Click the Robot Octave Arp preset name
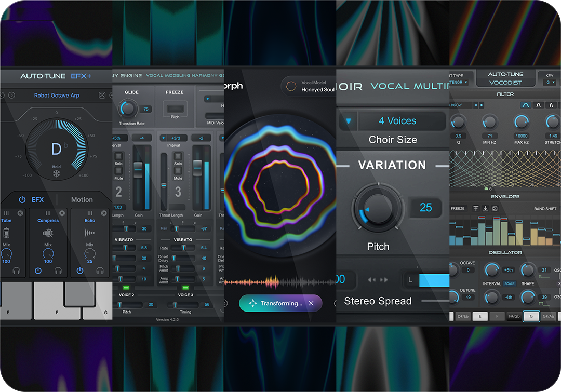Screen dimensions: 561x392 pyautogui.click(x=57, y=96)
